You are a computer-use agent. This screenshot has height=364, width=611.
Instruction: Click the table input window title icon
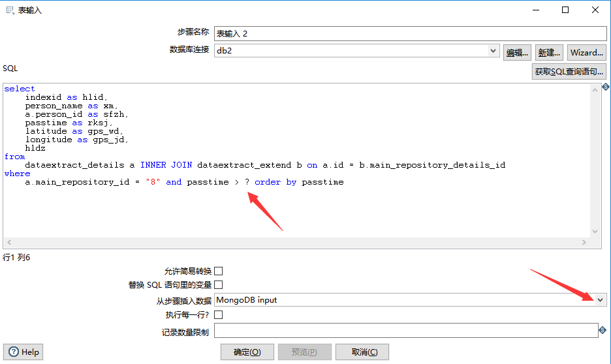pos(10,10)
